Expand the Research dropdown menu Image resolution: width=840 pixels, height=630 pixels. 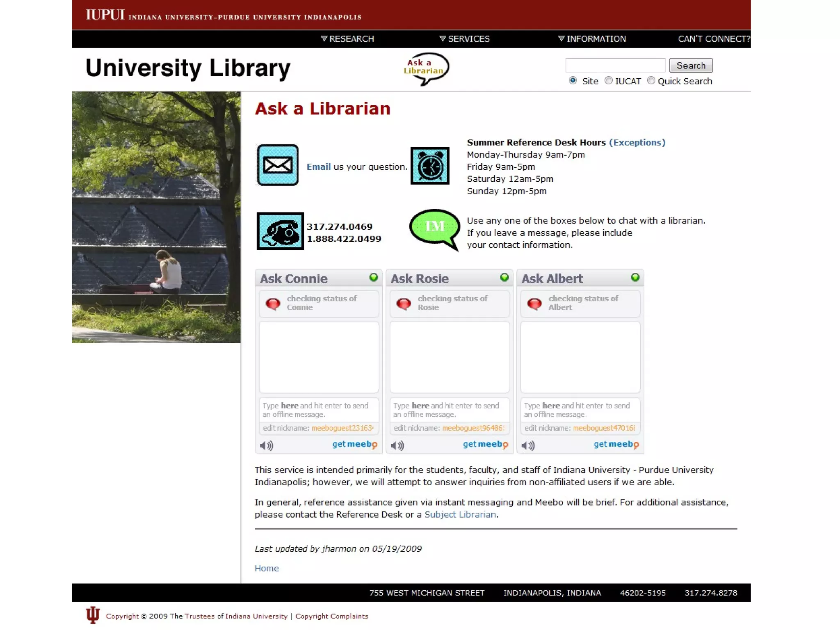click(347, 39)
